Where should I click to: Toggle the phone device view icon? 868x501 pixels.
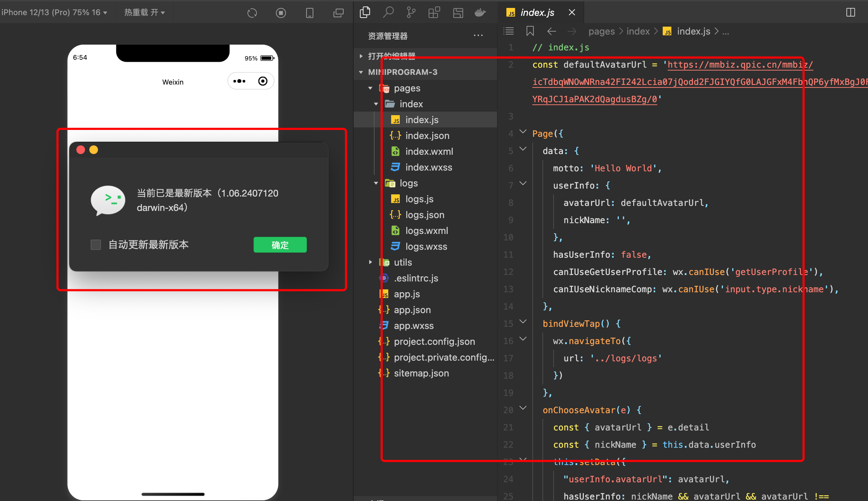309,13
